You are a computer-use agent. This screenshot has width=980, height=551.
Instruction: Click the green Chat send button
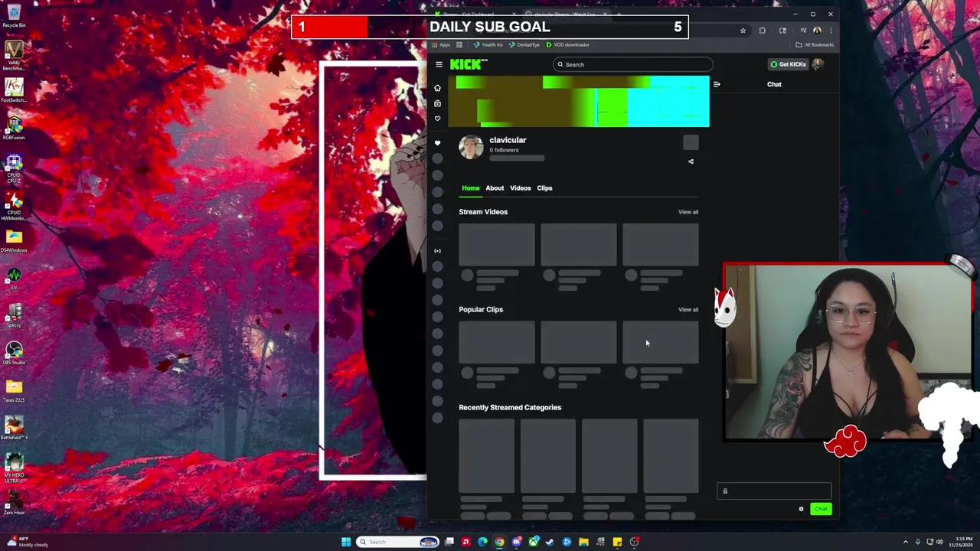click(x=821, y=509)
